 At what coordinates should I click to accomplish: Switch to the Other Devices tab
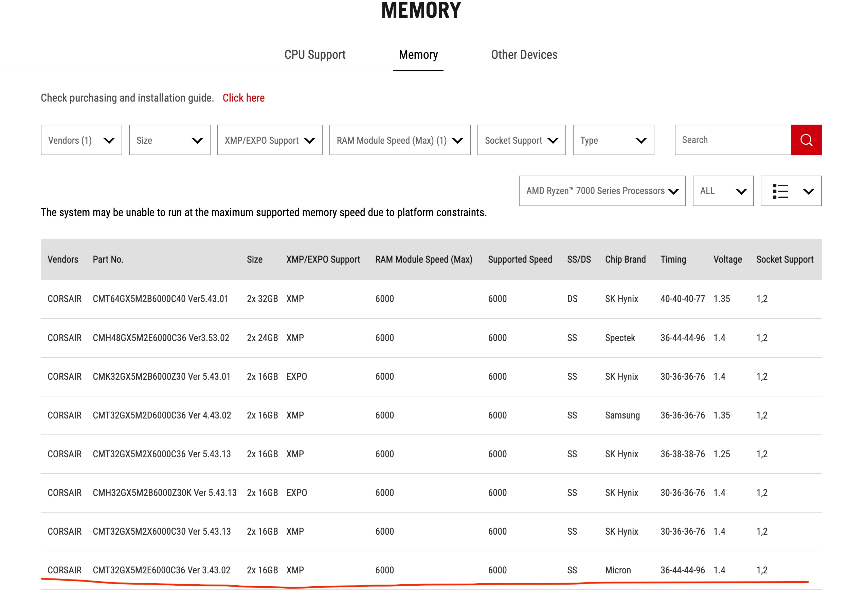pos(524,55)
